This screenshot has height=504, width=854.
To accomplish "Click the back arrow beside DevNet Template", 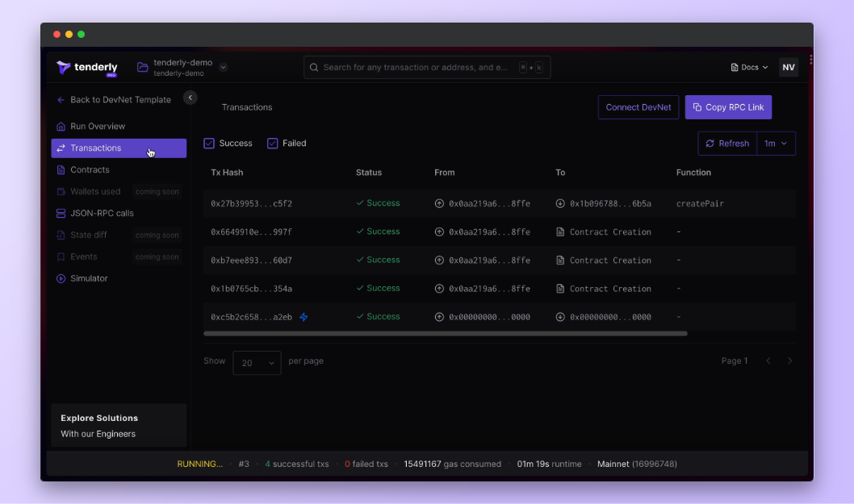I will click(61, 100).
